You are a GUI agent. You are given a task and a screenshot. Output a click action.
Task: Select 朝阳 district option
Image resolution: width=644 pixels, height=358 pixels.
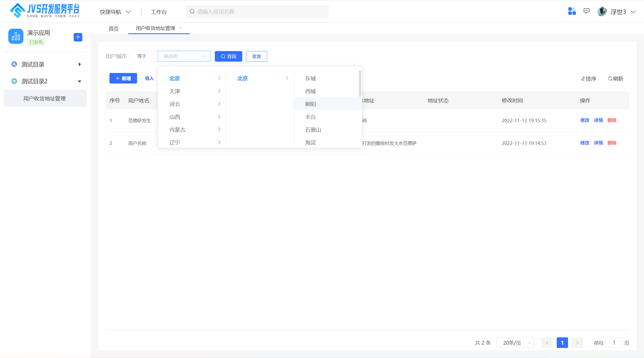(x=310, y=104)
